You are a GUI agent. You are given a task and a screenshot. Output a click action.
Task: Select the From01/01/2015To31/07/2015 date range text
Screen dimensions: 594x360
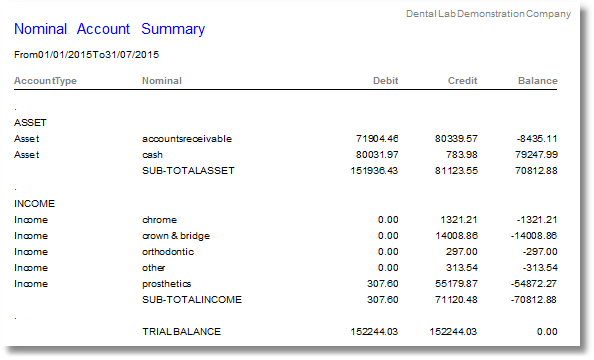point(86,55)
